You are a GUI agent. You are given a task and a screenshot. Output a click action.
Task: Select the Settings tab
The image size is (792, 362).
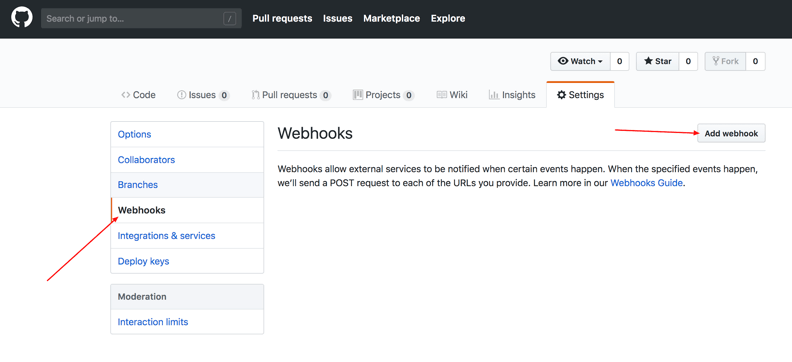[x=580, y=95]
